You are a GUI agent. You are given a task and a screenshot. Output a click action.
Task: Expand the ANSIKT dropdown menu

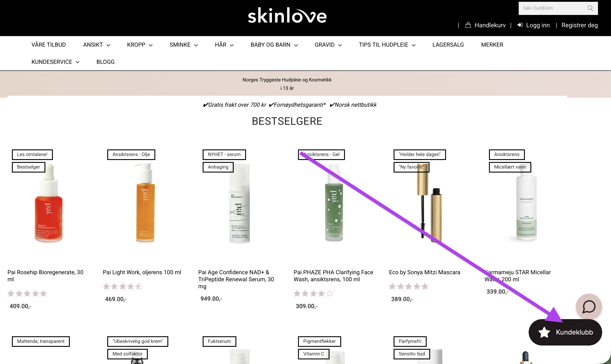click(96, 45)
